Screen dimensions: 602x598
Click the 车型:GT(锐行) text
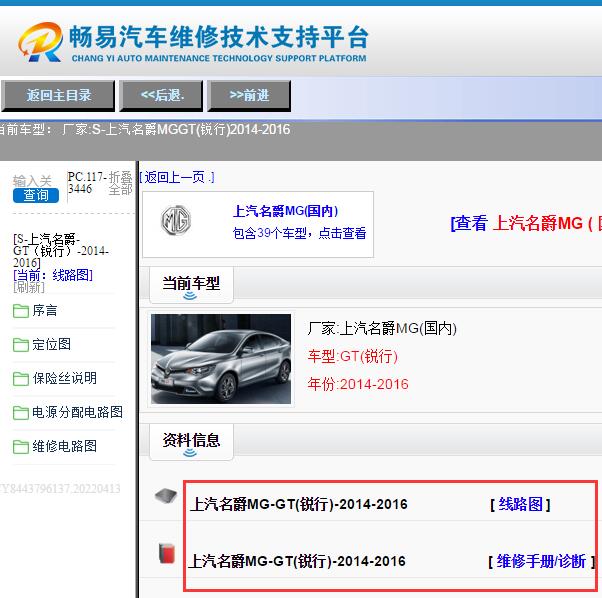click(x=352, y=357)
